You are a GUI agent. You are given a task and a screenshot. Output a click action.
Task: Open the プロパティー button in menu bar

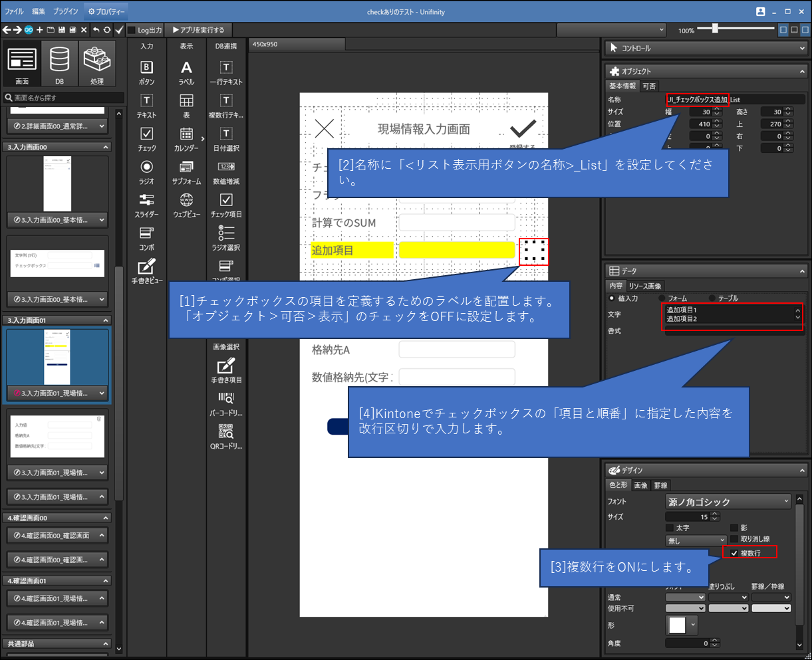[106, 11]
